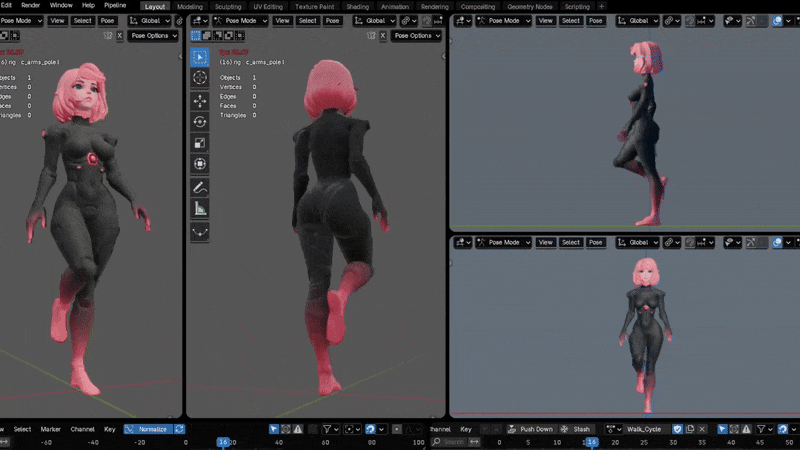Open the Render menu
The height and width of the screenshot is (450, 800).
coord(31,5)
